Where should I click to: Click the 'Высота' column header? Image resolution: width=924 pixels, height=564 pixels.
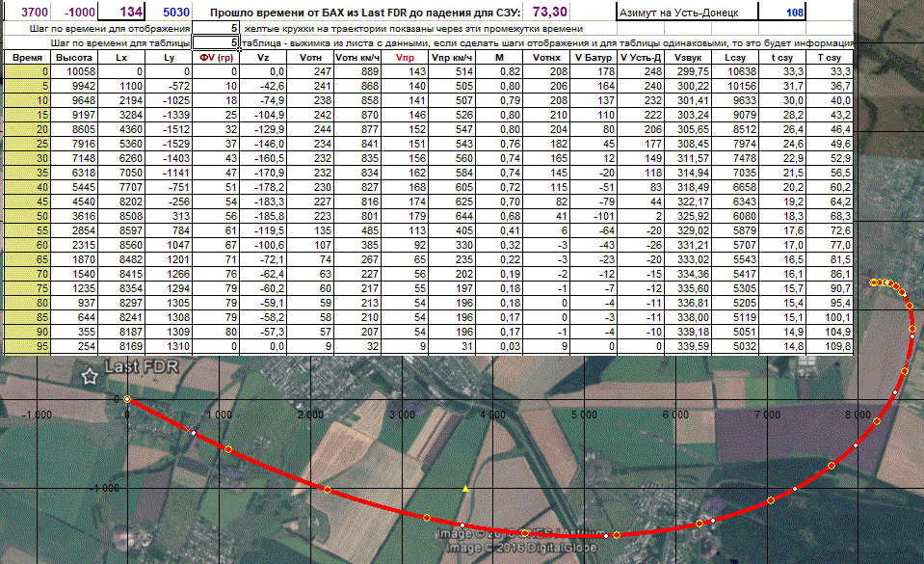pyautogui.click(x=74, y=57)
